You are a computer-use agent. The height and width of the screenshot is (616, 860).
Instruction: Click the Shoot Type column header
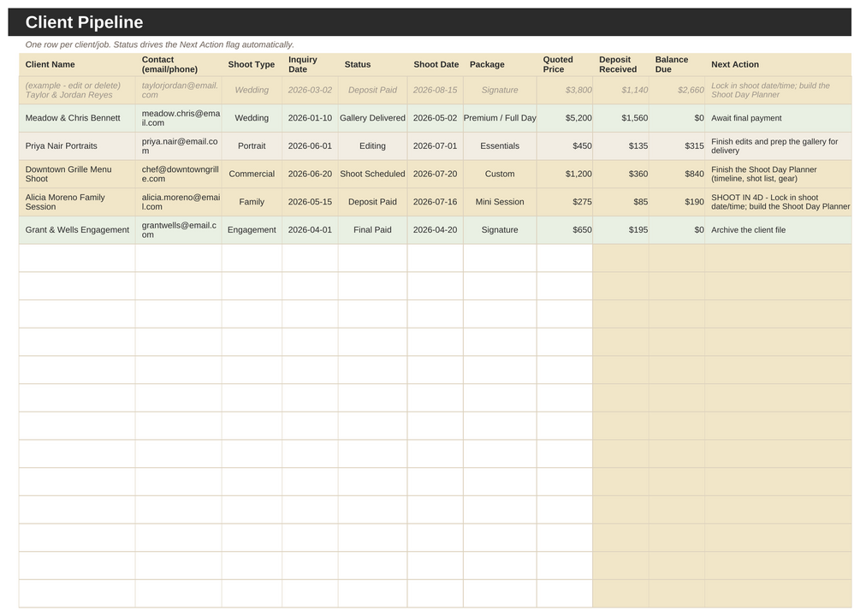[x=252, y=64]
